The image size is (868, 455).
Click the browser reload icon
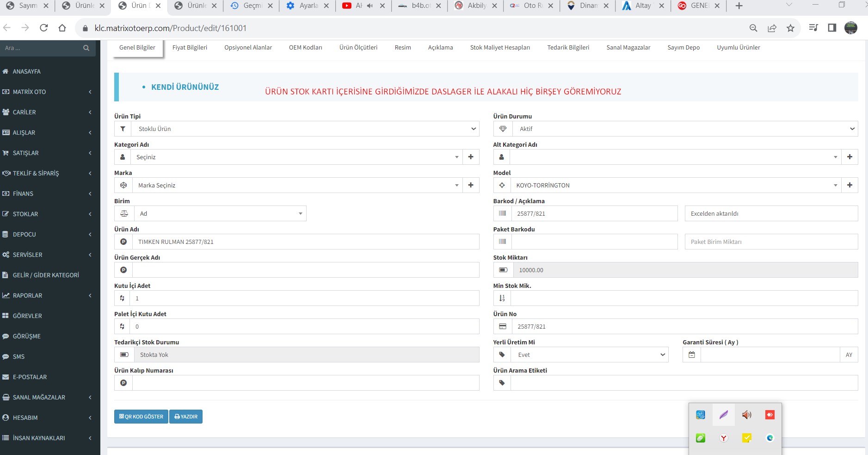(44, 28)
